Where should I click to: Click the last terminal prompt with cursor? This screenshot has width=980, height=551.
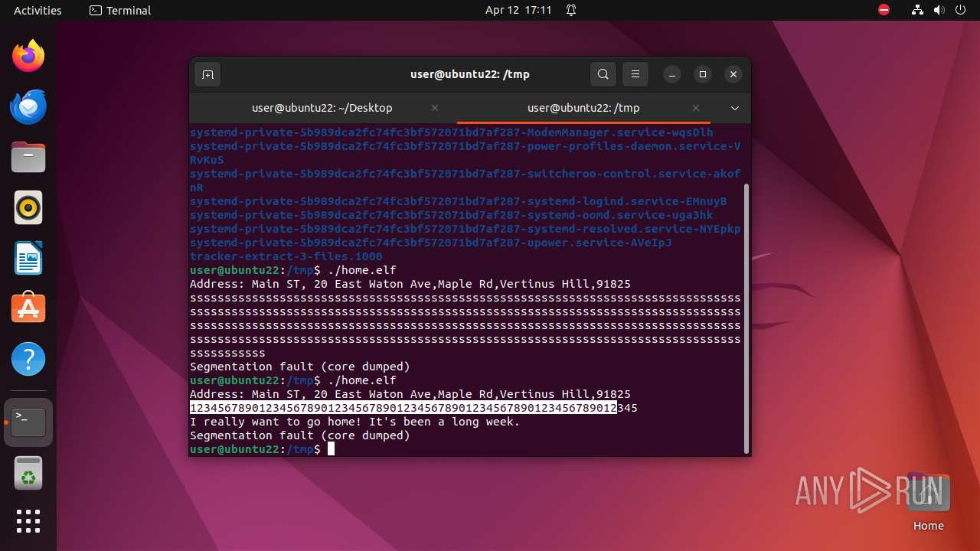click(x=263, y=449)
